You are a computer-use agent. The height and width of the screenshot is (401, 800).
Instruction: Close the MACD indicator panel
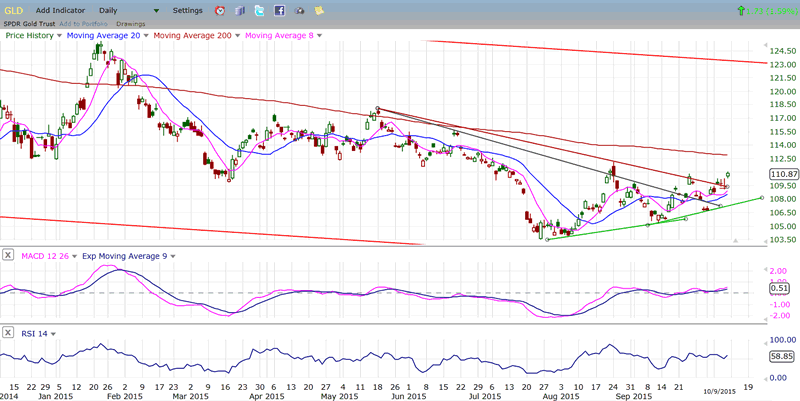click(9, 256)
